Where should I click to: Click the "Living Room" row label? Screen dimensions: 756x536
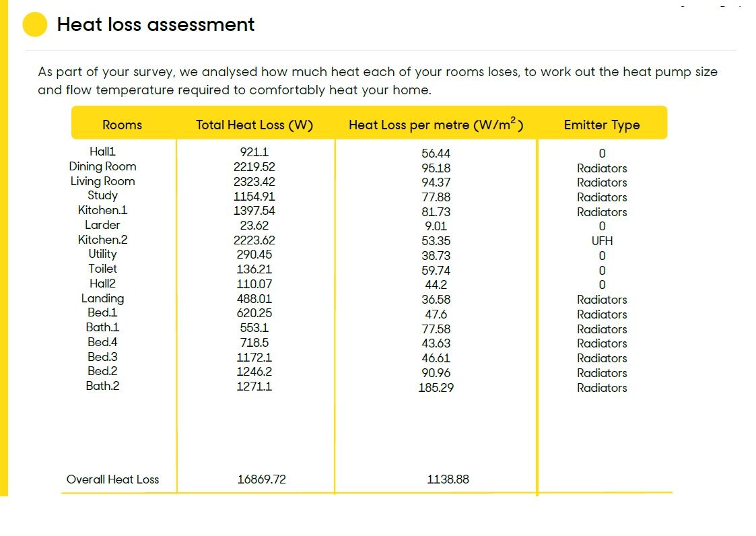pyautogui.click(x=103, y=181)
